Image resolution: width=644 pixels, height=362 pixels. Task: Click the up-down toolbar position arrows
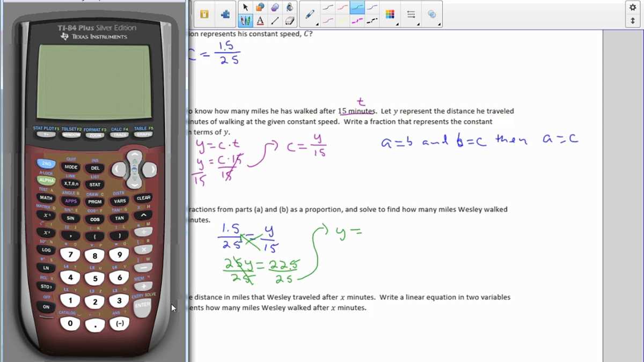click(633, 21)
